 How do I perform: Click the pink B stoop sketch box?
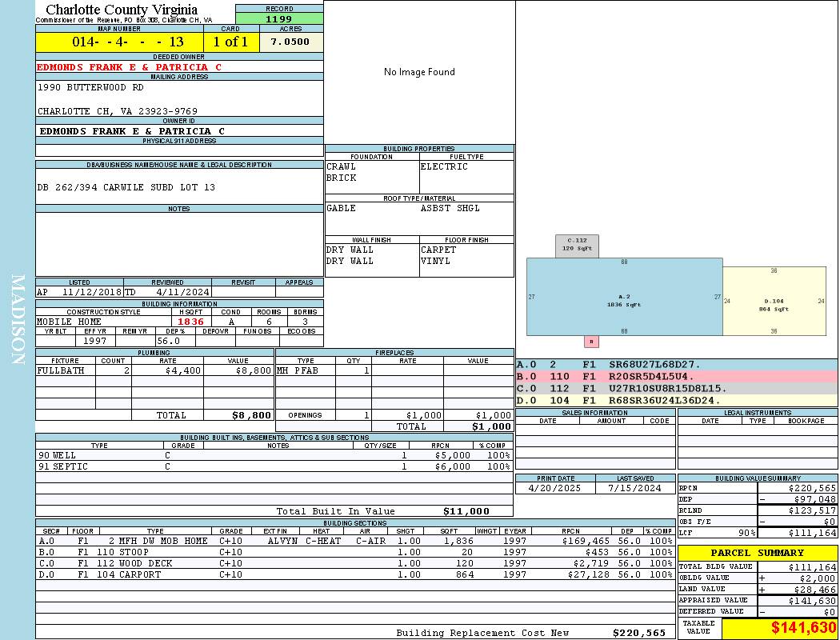pyautogui.click(x=591, y=342)
